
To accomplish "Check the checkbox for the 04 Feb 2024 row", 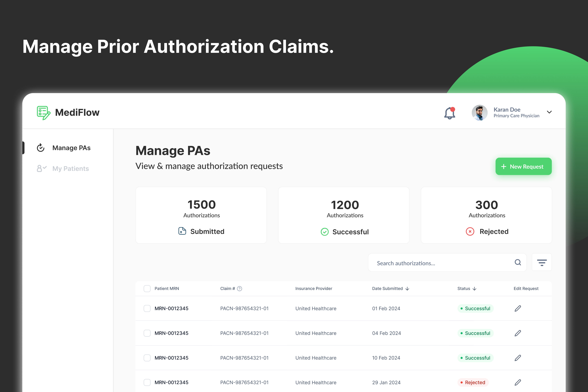I will coord(147,333).
